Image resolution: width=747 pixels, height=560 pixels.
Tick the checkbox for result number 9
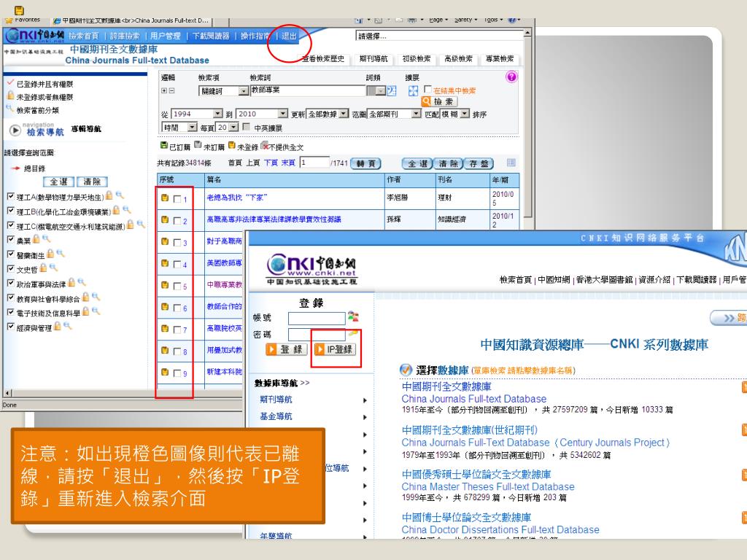(177, 373)
